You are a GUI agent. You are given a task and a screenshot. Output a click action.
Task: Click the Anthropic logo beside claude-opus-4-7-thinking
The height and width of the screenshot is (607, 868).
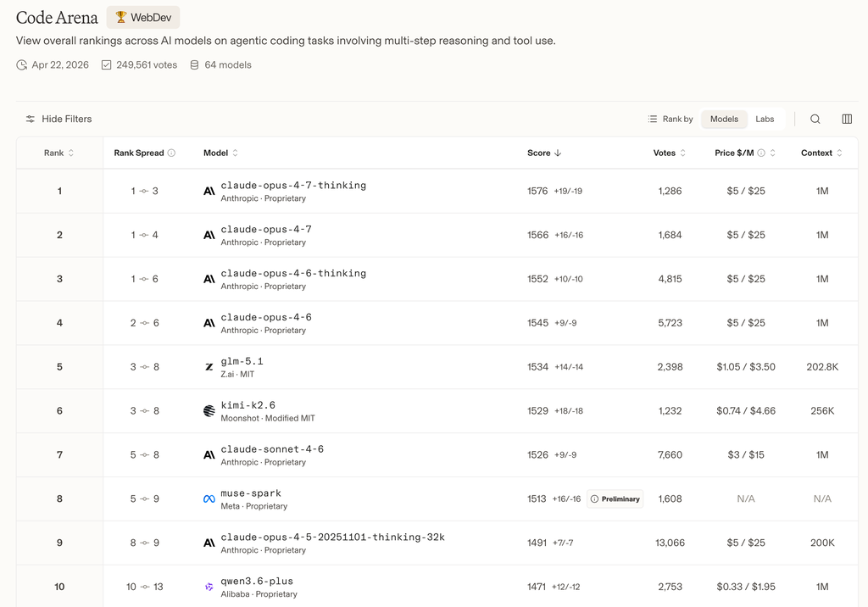pyautogui.click(x=209, y=192)
